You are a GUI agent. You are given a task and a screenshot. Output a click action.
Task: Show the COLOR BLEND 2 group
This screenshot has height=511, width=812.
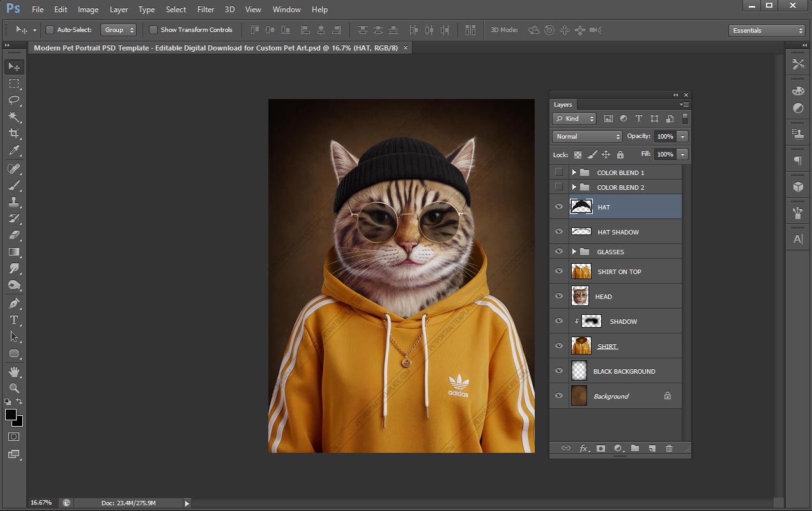coord(559,187)
